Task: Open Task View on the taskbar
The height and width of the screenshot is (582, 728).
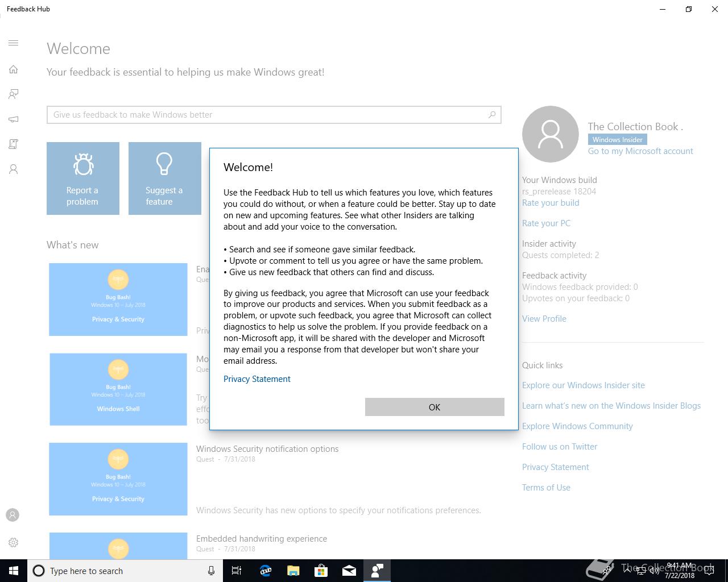Action: pyautogui.click(x=237, y=571)
